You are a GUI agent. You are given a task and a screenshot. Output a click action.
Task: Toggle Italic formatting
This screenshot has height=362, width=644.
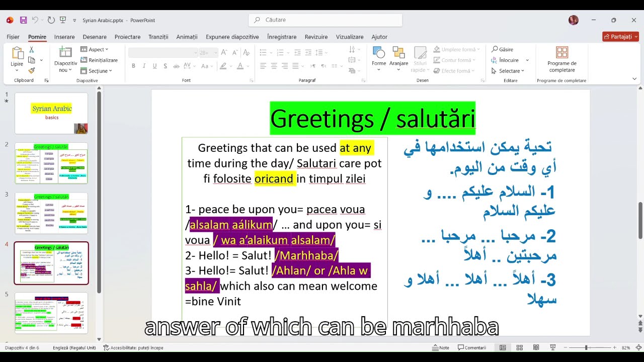[x=144, y=66]
